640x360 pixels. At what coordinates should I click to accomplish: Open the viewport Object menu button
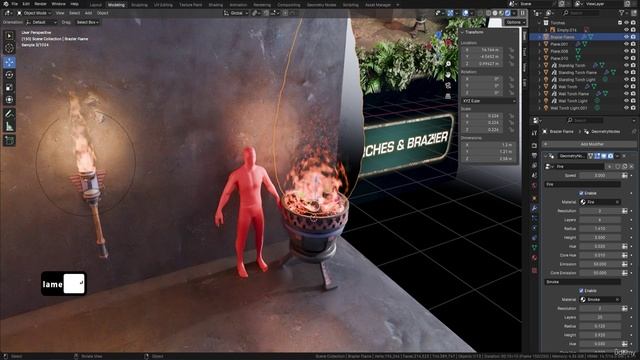[102, 13]
